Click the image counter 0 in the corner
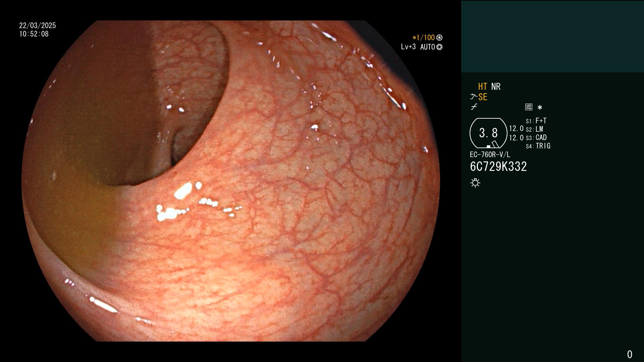This screenshot has width=644, height=362. click(630, 354)
